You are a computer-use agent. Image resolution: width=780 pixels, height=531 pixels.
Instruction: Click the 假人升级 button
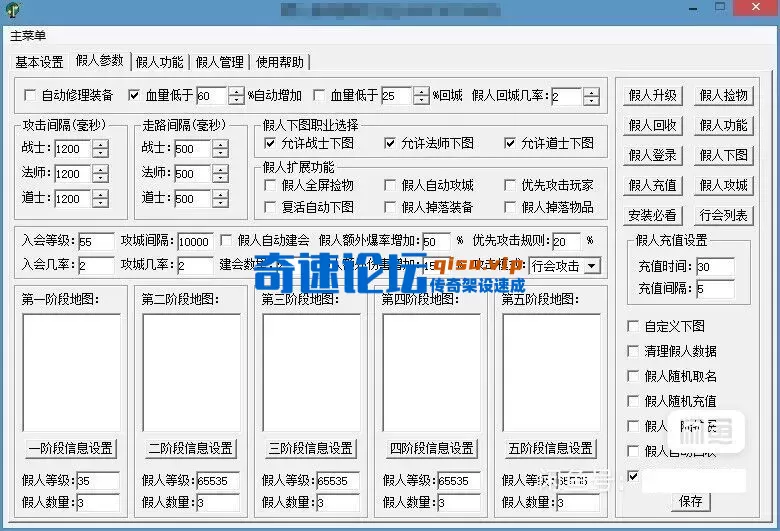653,96
